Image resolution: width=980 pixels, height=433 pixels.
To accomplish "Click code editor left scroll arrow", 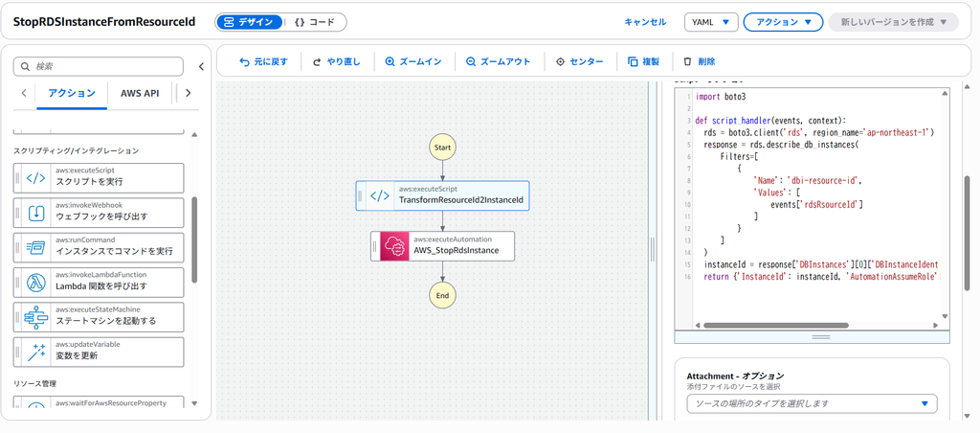I will point(698,326).
